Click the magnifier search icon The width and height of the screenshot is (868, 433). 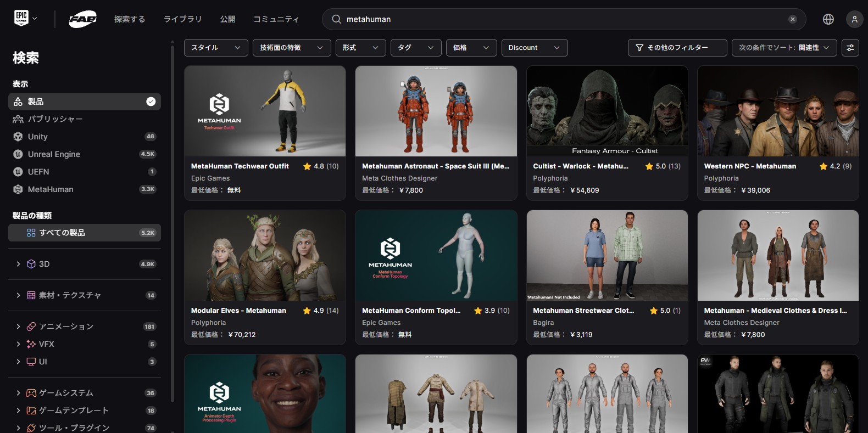pos(336,19)
